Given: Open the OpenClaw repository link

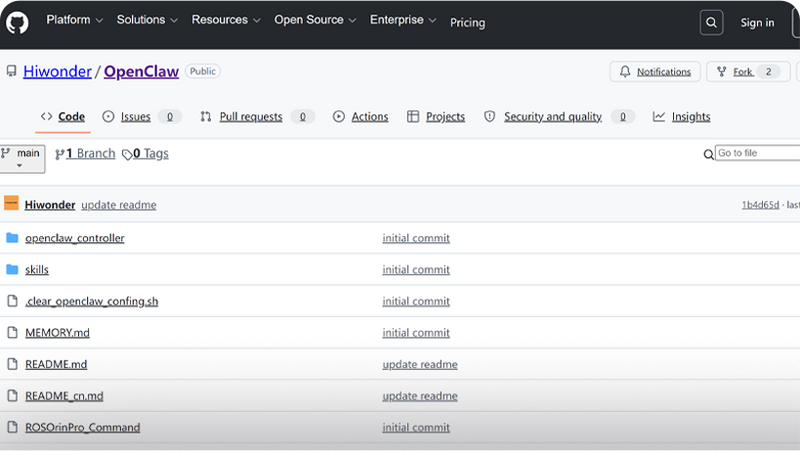Looking at the screenshot, I should pos(141,71).
